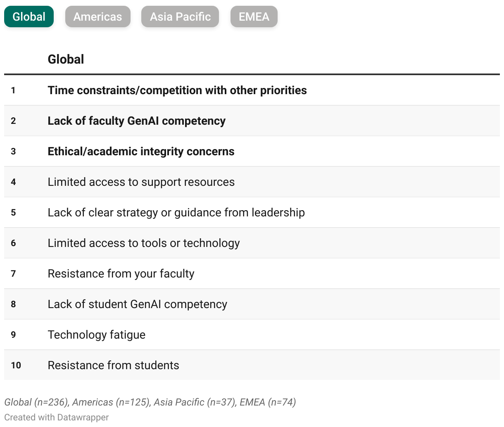Click Limited access to support resources
This screenshot has height=427, width=504.
(141, 182)
